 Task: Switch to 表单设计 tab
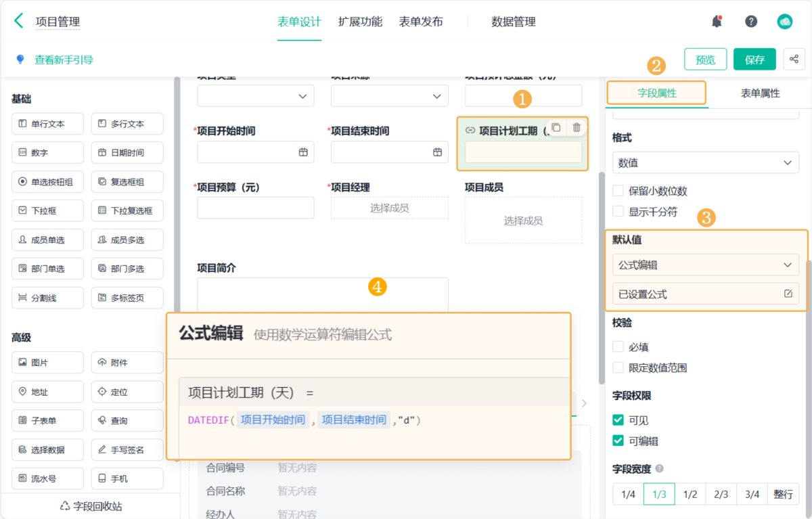click(x=299, y=22)
